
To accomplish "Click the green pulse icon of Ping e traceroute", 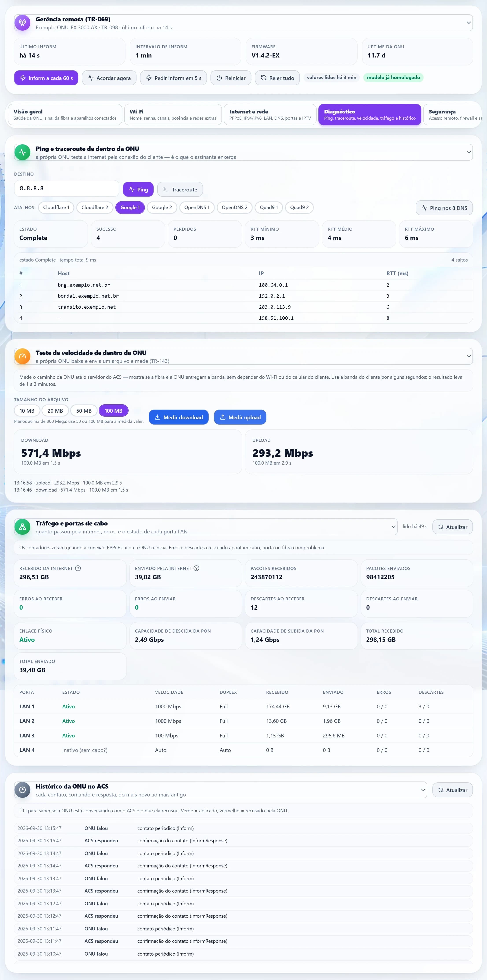I will tap(22, 152).
